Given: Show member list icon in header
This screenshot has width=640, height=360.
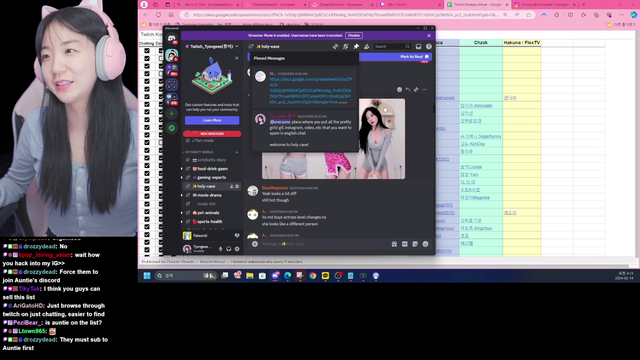Looking at the screenshot, I should [x=367, y=47].
